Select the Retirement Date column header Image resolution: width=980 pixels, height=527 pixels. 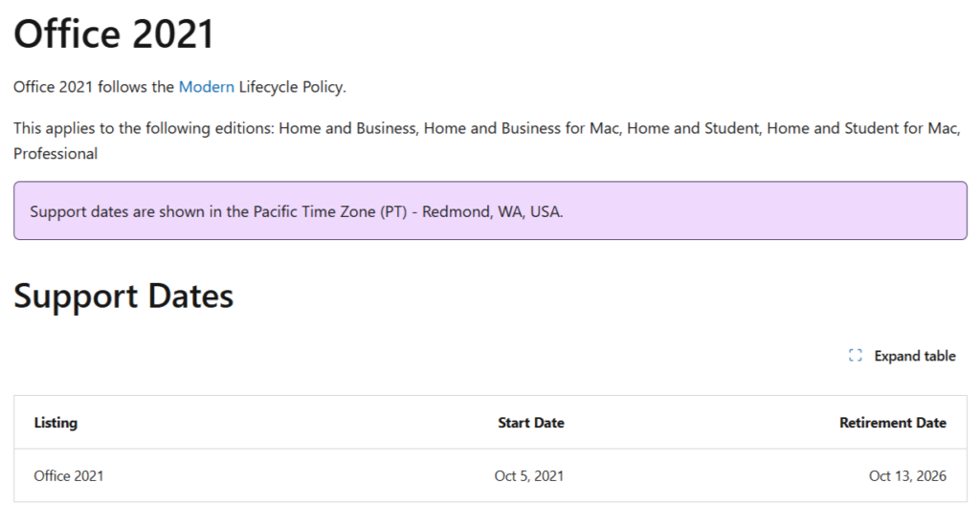(892, 423)
